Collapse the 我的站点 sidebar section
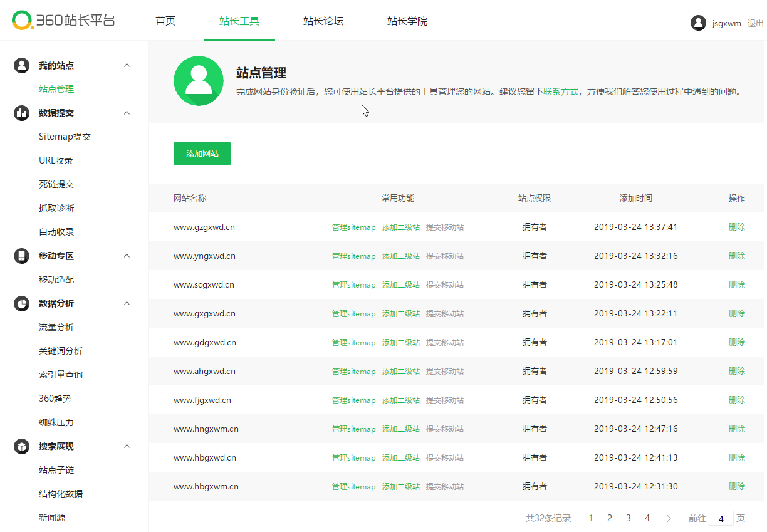The height and width of the screenshot is (532, 767). click(x=127, y=65)
